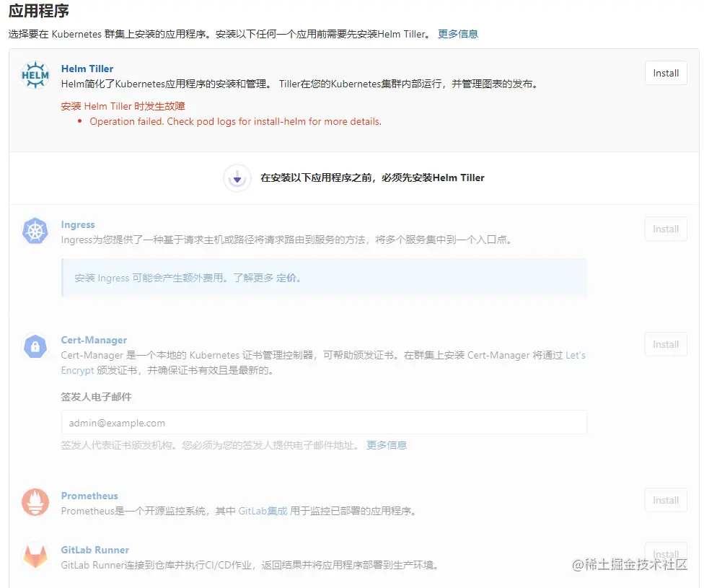Click Install button for Prometheus
Screen dimensions: 704x588
tap(666, 500)
